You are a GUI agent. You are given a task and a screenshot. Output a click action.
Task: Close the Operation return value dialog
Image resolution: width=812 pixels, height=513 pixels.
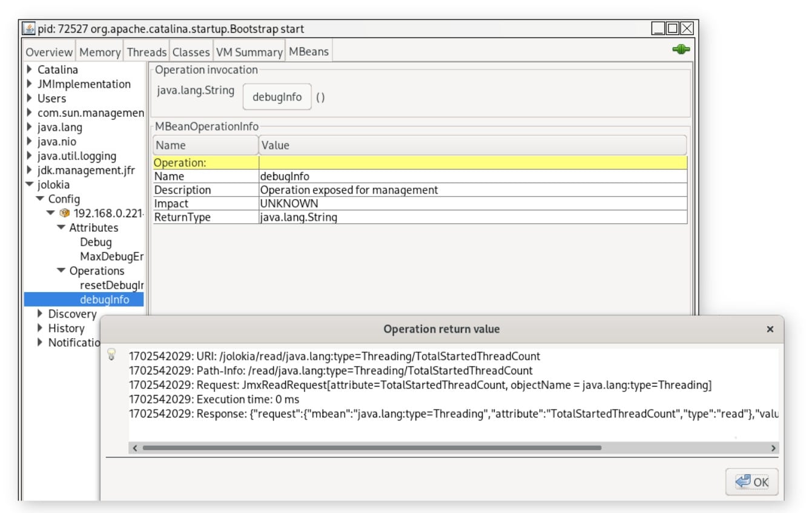(770, 329)
